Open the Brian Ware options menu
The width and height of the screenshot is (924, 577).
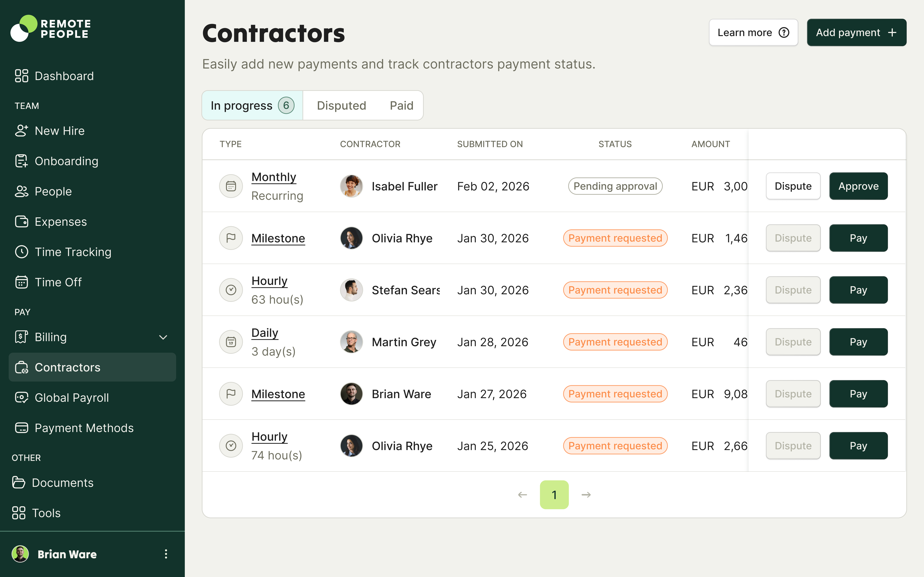point(166,554)
